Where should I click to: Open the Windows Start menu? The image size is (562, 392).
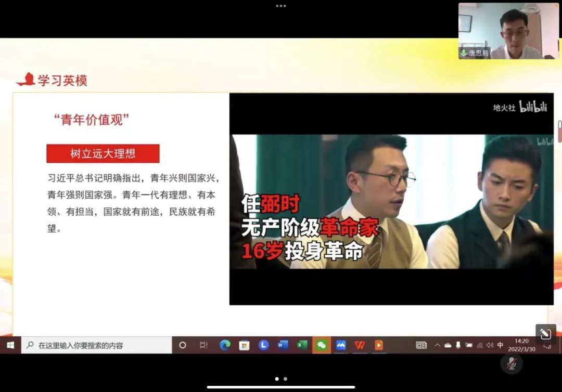pos(10,345)
